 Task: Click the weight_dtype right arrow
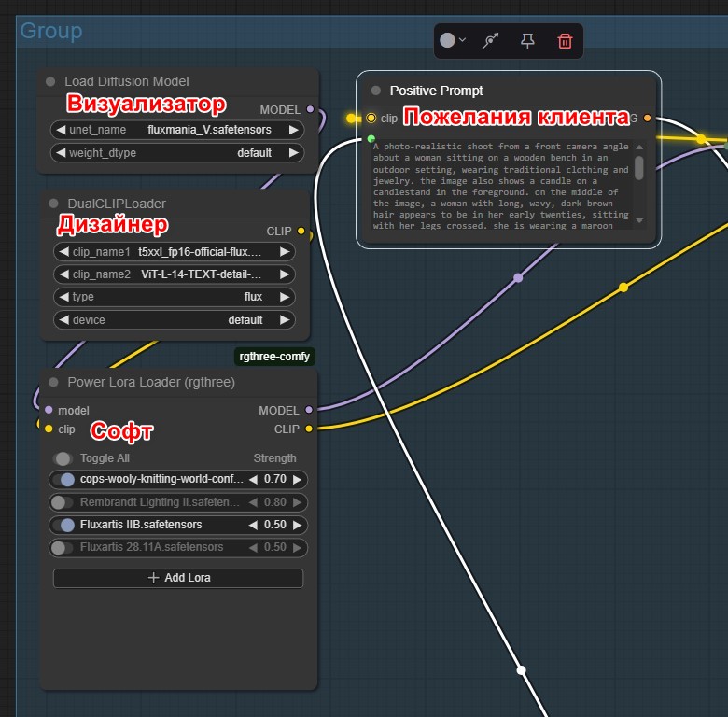293,153
